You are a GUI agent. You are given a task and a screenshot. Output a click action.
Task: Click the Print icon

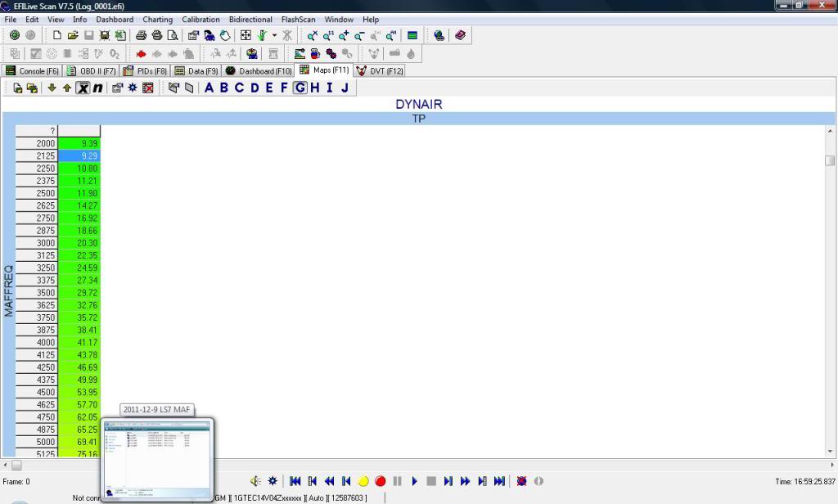pyautogui.click(x=141, y=35)
